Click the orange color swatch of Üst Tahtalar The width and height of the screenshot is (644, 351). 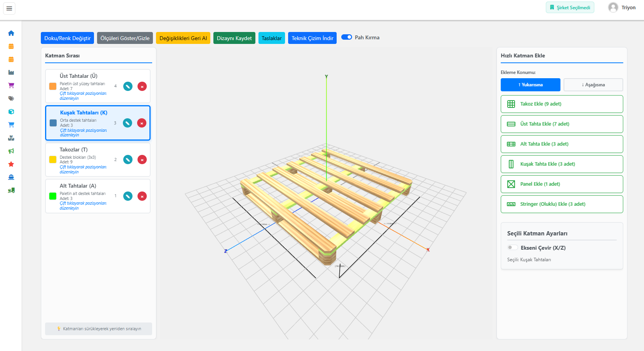click(52, 86)
